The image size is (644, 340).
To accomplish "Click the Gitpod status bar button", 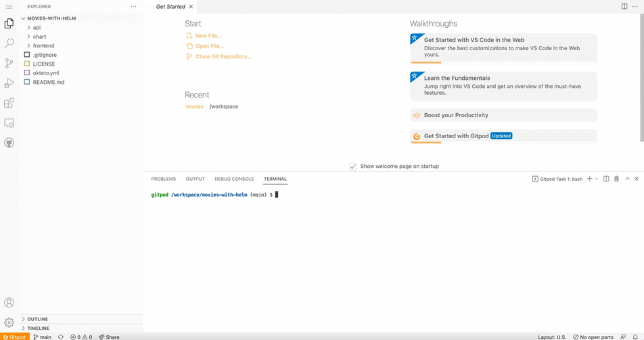I will [14, 337].
